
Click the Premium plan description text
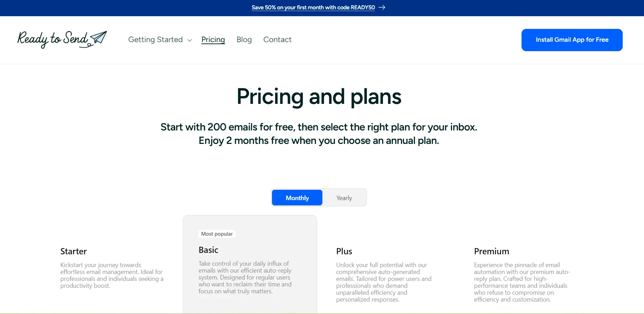522,282
